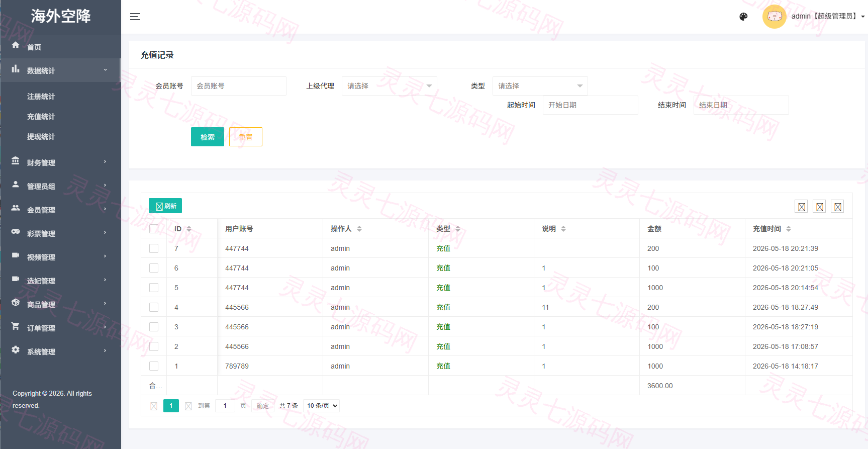Click the 检索 search button
Viewport: 868px width, 449px height.
coord(208,137)
